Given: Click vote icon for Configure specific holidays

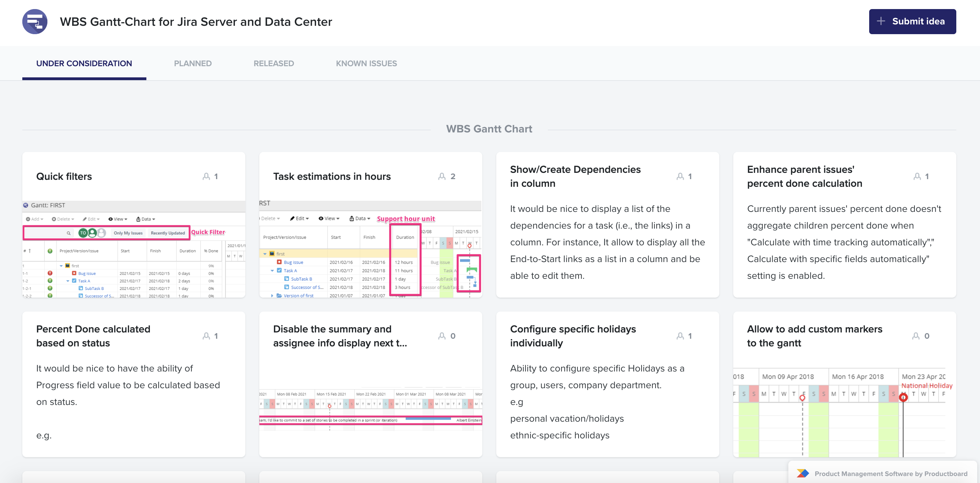Looking at the screenshot, I should [x=680, y=336].
